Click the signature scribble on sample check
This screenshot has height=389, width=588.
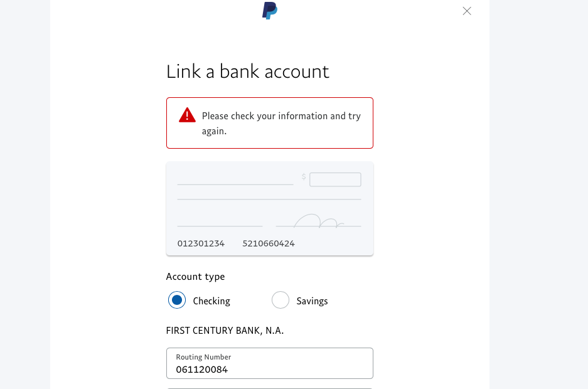319,221
